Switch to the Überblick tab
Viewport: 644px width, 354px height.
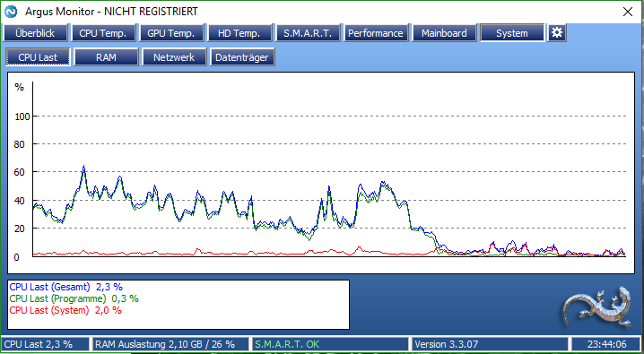point(35,33)
